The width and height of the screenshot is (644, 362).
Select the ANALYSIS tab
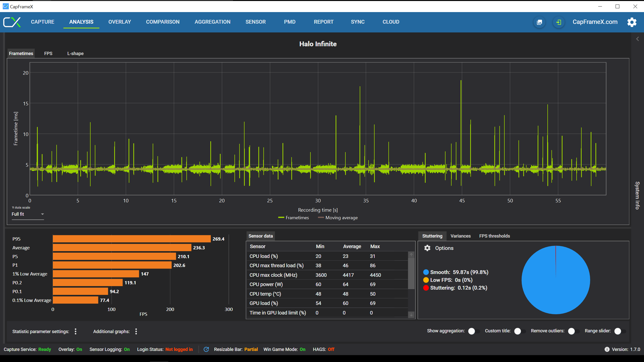click(81, 22)
